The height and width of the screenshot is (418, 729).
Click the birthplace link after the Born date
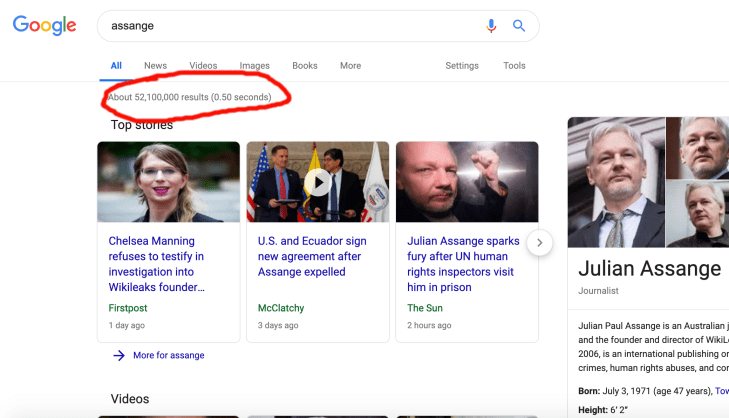pos(722,391)
